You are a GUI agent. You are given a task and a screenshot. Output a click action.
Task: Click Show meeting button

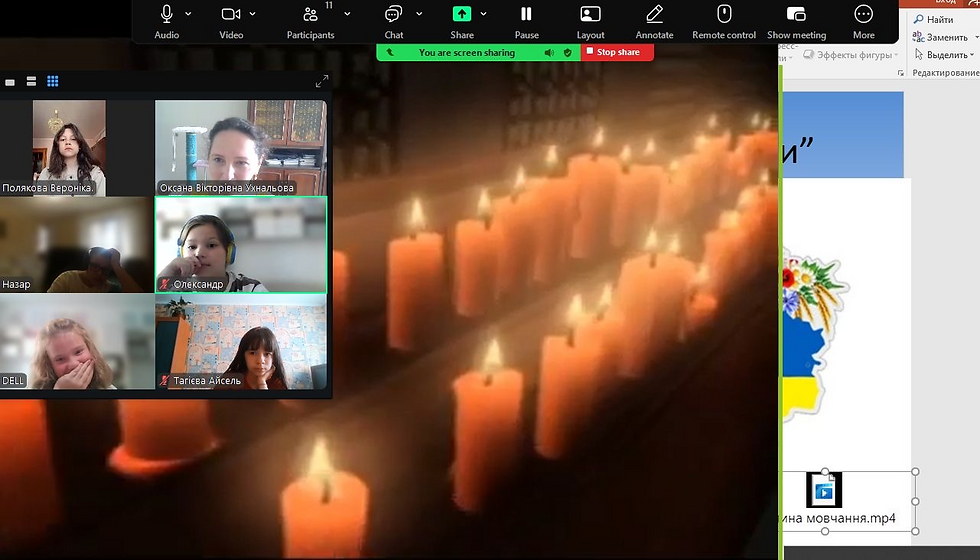coord(796,21)
